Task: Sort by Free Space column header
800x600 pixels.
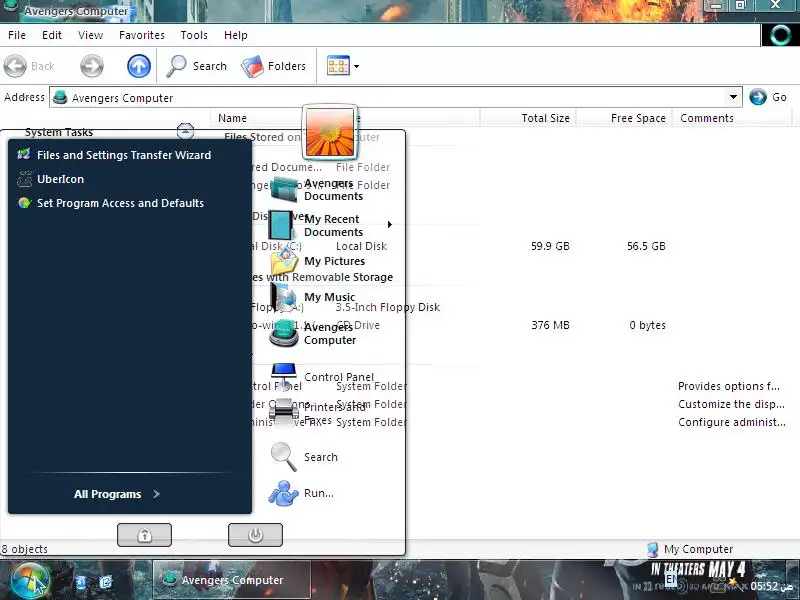Action: 638,118
